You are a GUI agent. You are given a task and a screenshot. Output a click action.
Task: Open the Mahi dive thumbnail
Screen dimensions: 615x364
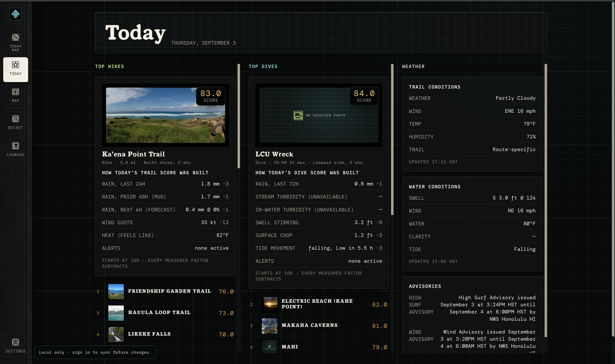tap(269, 346)
